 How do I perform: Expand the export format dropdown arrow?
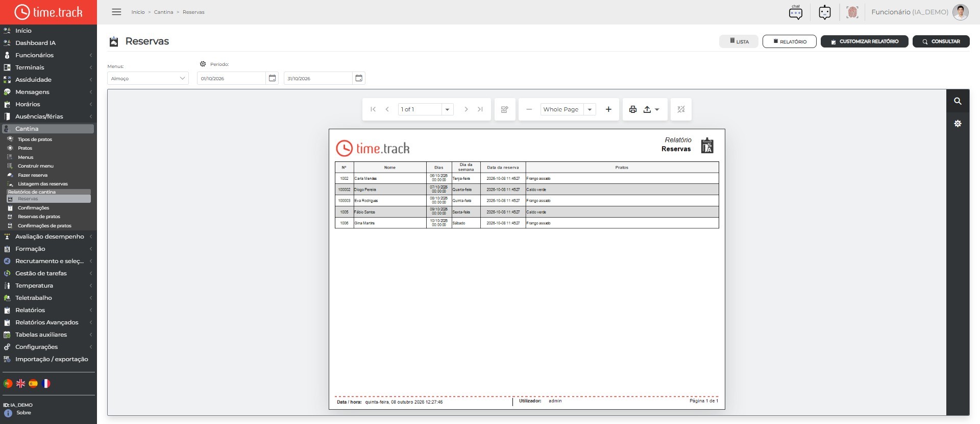point(657,109)
